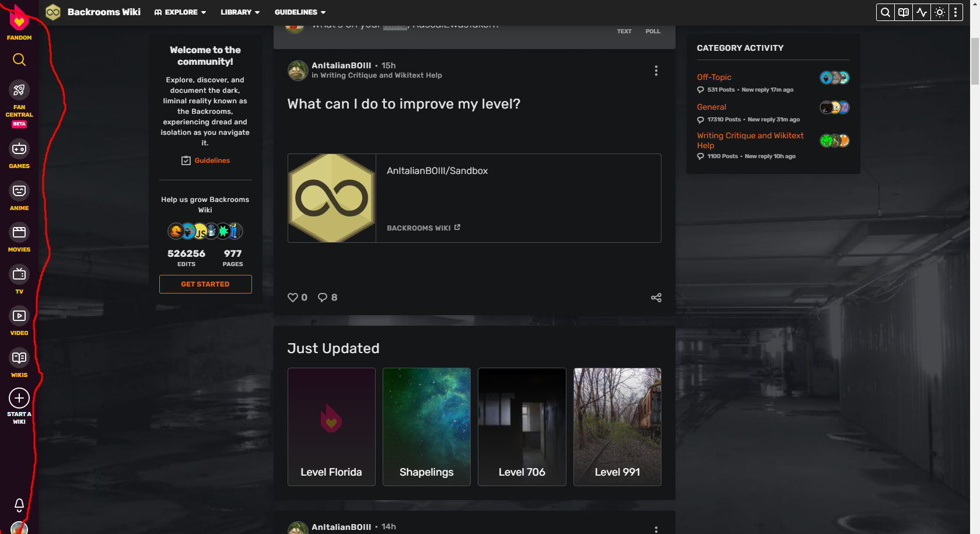This screenshot has height=534, width=980.
Task: Open the Level 991 card
Action: point(617,427)
